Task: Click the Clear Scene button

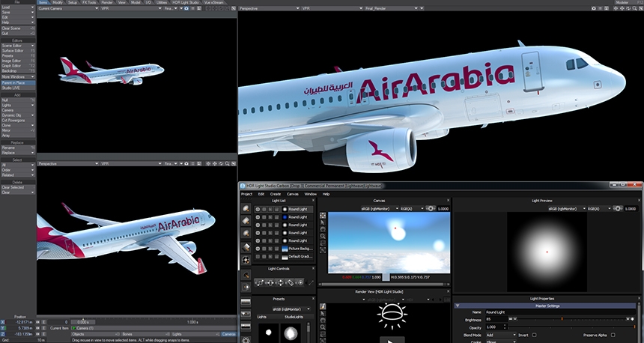Action: click(x=18, y=28)
